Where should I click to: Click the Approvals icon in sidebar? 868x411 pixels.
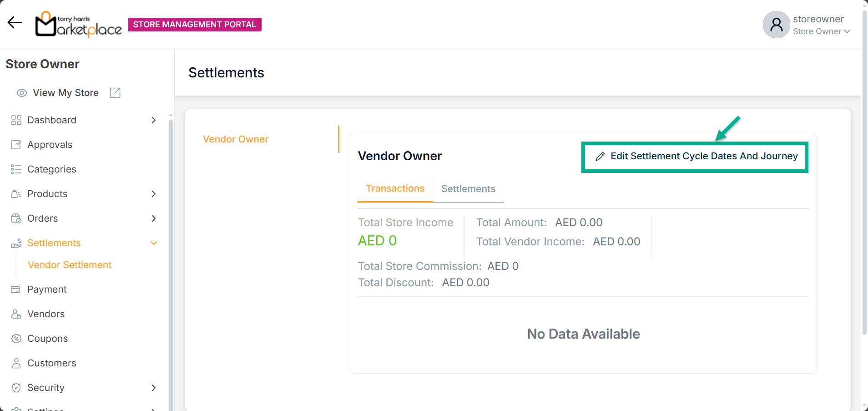[16, 145]
